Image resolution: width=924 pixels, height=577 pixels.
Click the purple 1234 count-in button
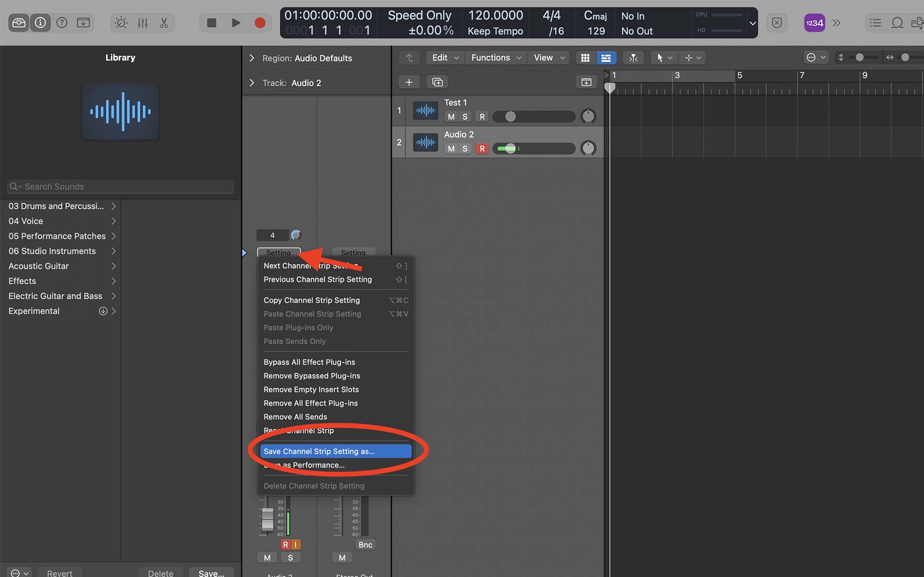pos(814,23)
